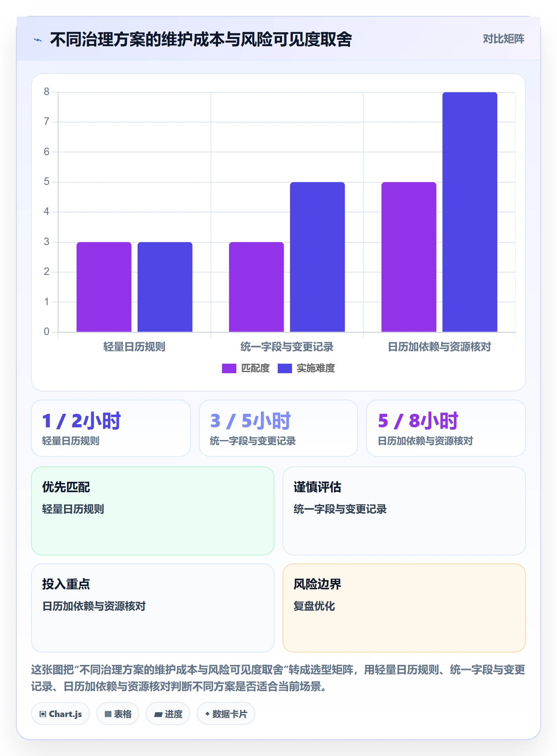The height and width of the screenshot is (756, 557).
Task: Click the x-axis label 轻量日历规则
Action: click(134, 347)
